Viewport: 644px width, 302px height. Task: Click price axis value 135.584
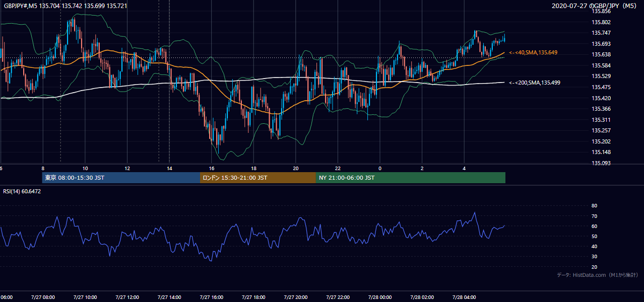click(601, 65)
